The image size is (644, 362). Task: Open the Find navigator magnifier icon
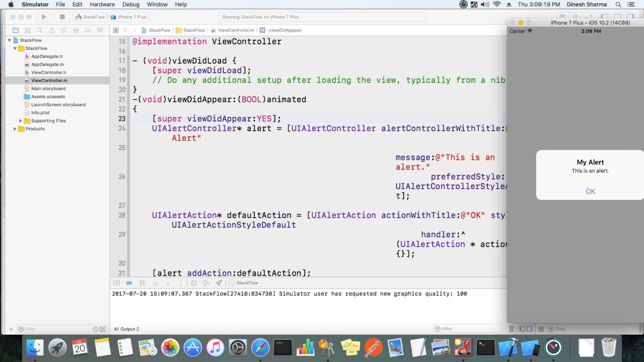point(40,30)
